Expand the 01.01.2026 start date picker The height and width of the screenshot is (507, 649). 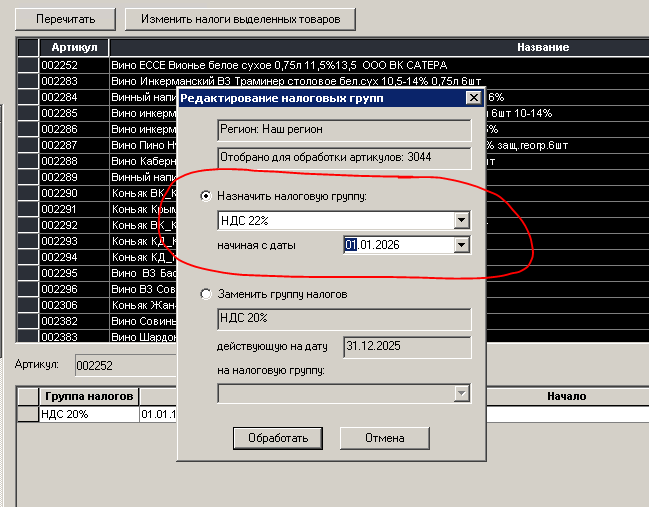[461, 245]
